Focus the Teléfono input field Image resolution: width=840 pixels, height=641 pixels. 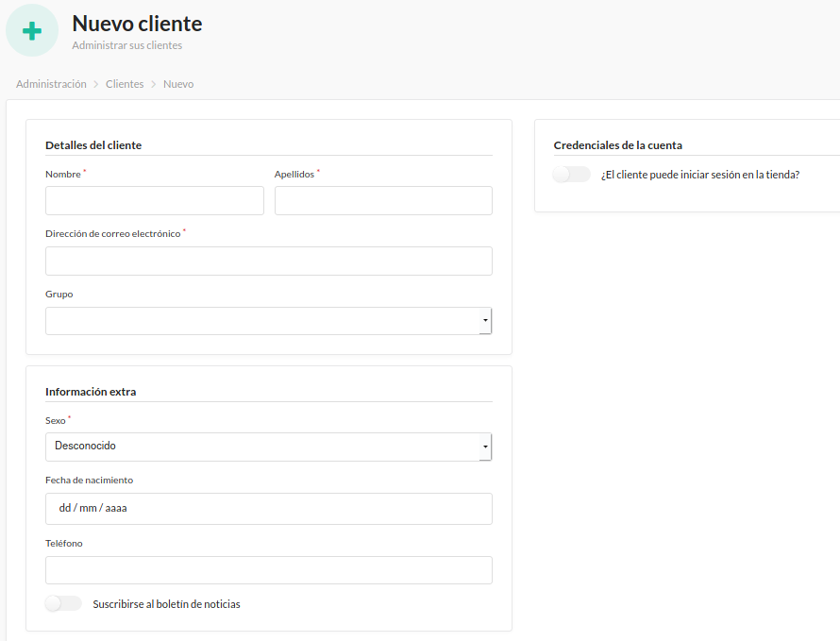(269, 570)
